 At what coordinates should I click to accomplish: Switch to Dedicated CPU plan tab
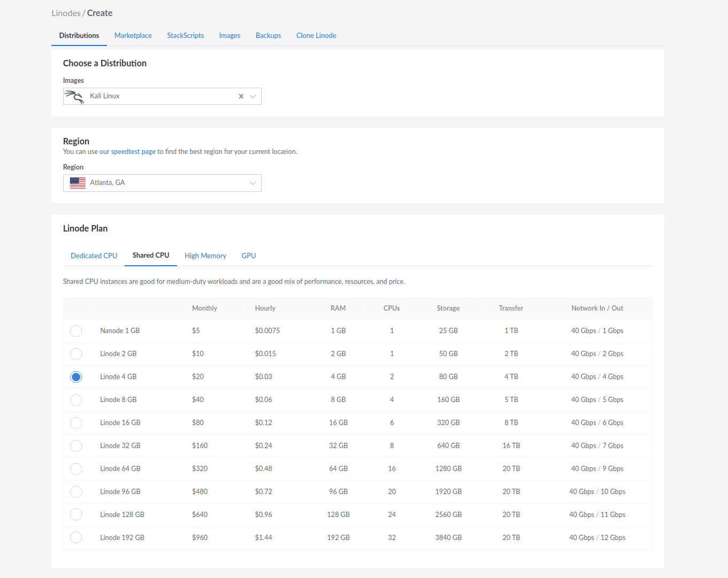[94, 256]
